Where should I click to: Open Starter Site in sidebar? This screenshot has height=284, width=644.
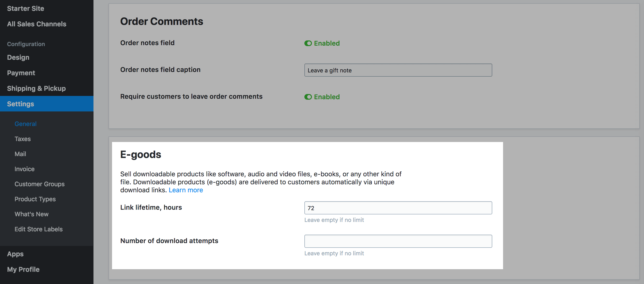tap(26, 8)
